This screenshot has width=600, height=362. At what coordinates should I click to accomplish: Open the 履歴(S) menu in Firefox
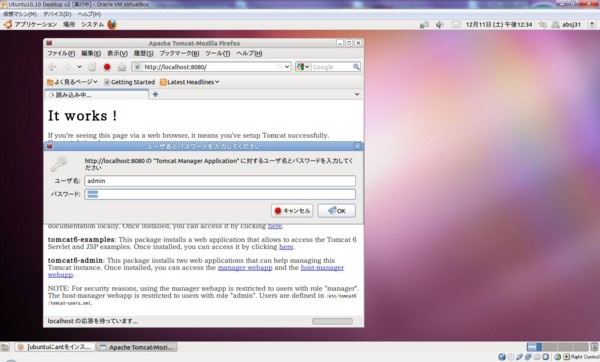tap(143, 54)
